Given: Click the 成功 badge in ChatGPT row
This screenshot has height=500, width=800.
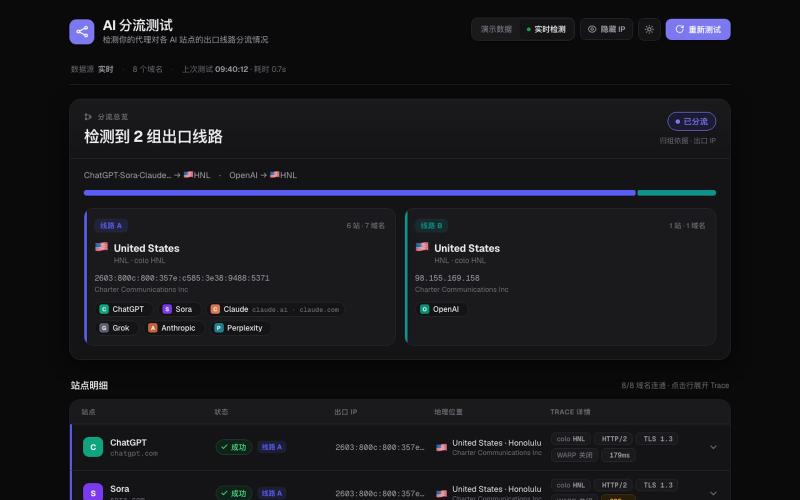Looking at the screenshot, I should (234, 447).
